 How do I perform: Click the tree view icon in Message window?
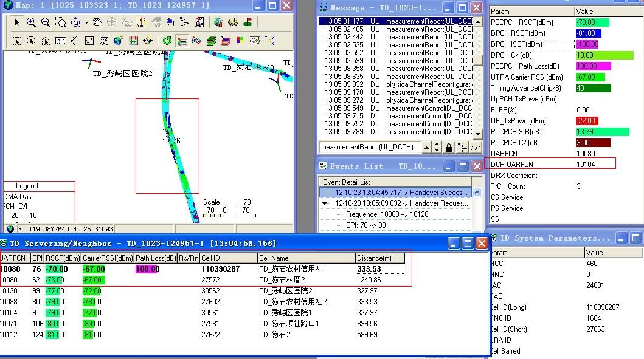pyautogui.click(x=462, y=147)
